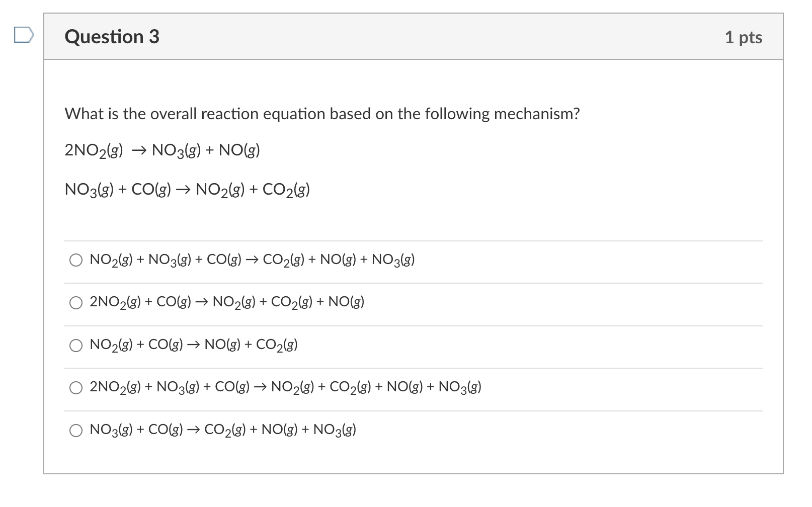Click the 1 pts label

(743, 36)
